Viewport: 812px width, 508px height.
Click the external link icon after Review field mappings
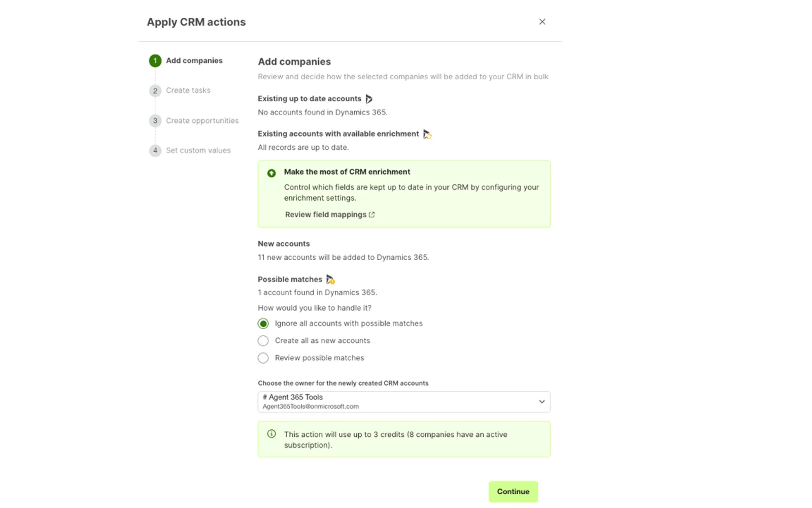click(372, 215)
